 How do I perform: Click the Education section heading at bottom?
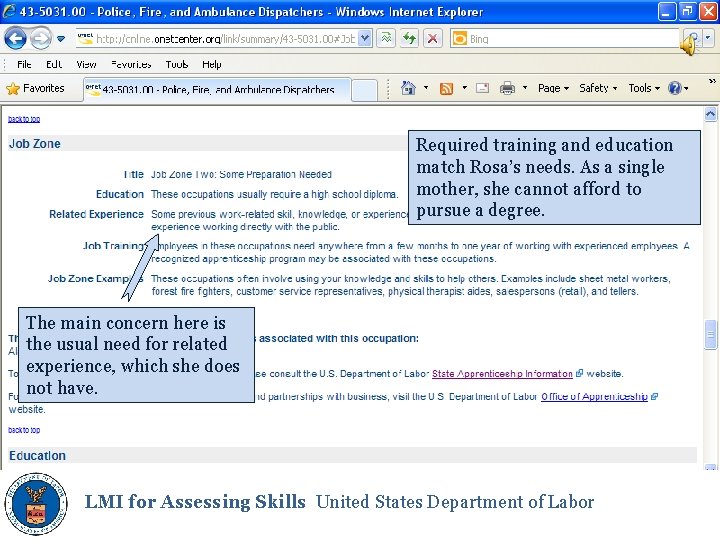click(x=37, y=456)
